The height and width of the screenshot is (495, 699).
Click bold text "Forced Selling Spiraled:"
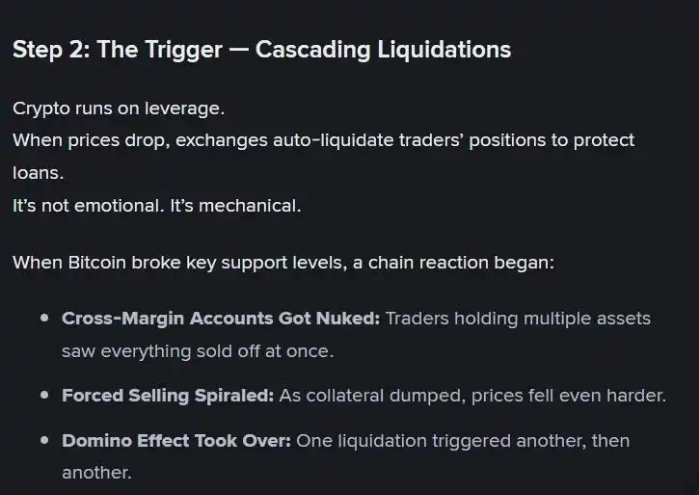point(167,396)
